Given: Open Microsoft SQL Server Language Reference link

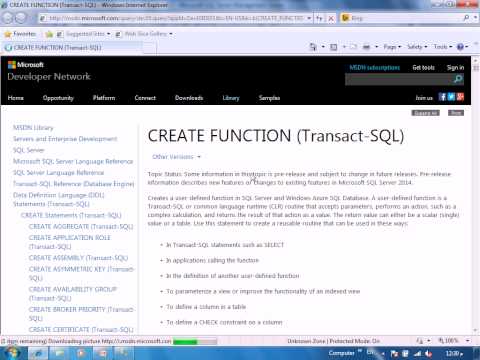Looking at the screenshot, I should 73,161.
